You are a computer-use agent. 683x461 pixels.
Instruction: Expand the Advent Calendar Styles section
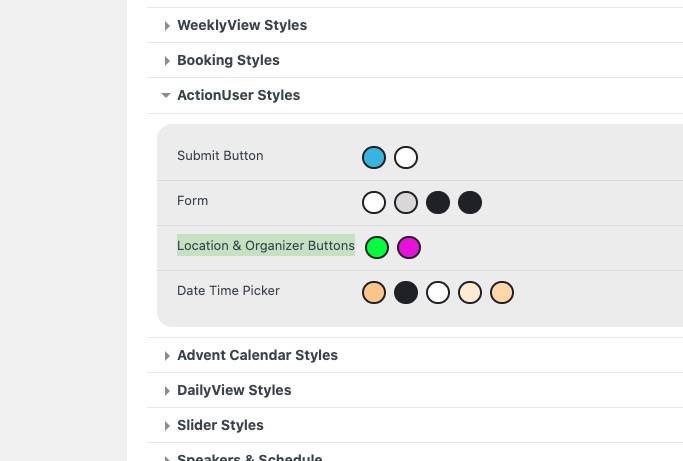pyautogui.click(x=257, y=355)
